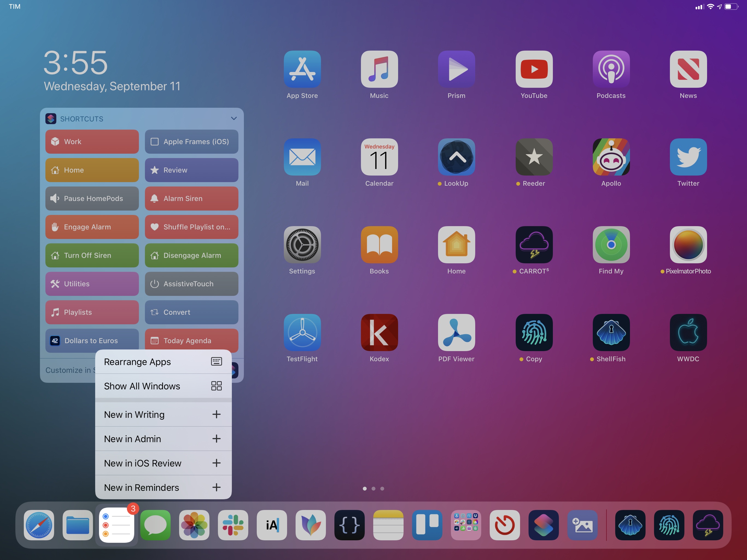Open the Settings app on home screen

coord(302,245)
